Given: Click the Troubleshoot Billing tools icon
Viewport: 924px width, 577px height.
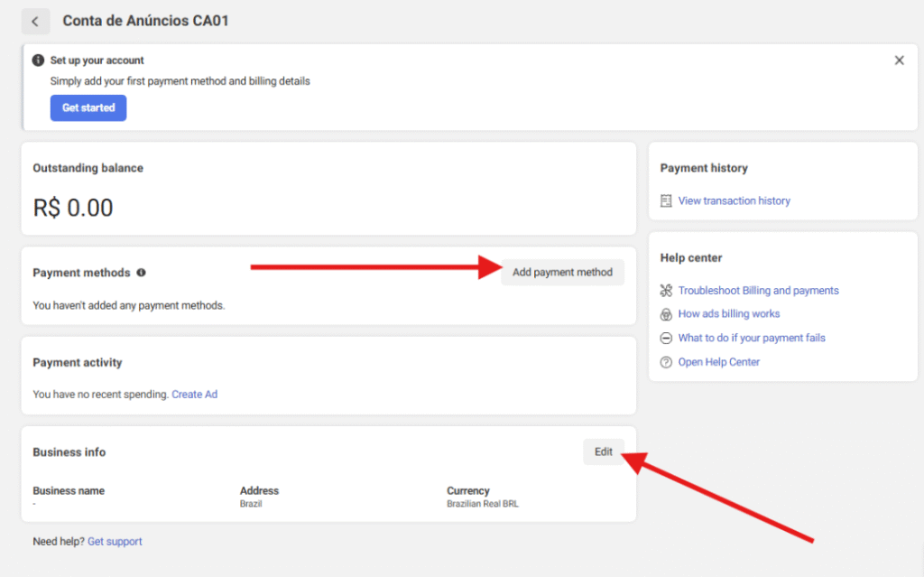Looking at the screenshot, I should [x=666, y=291].
